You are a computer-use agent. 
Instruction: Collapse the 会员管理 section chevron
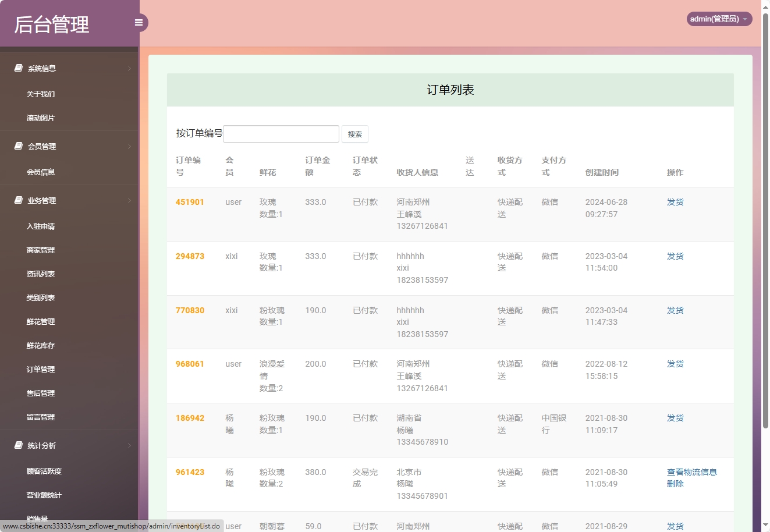click(129, 147)
